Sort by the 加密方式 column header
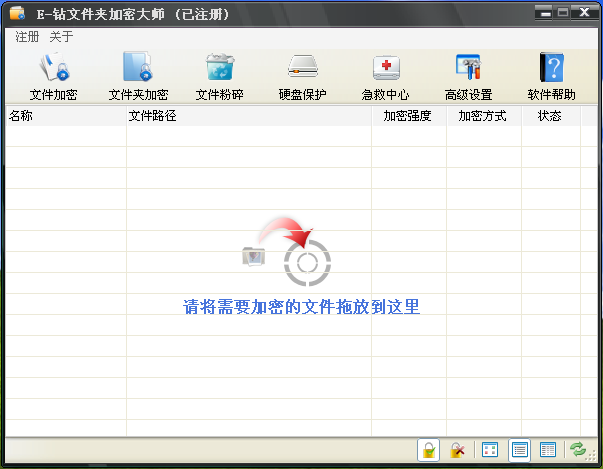Viewport: 603px width, 469px height. (484, 116)
